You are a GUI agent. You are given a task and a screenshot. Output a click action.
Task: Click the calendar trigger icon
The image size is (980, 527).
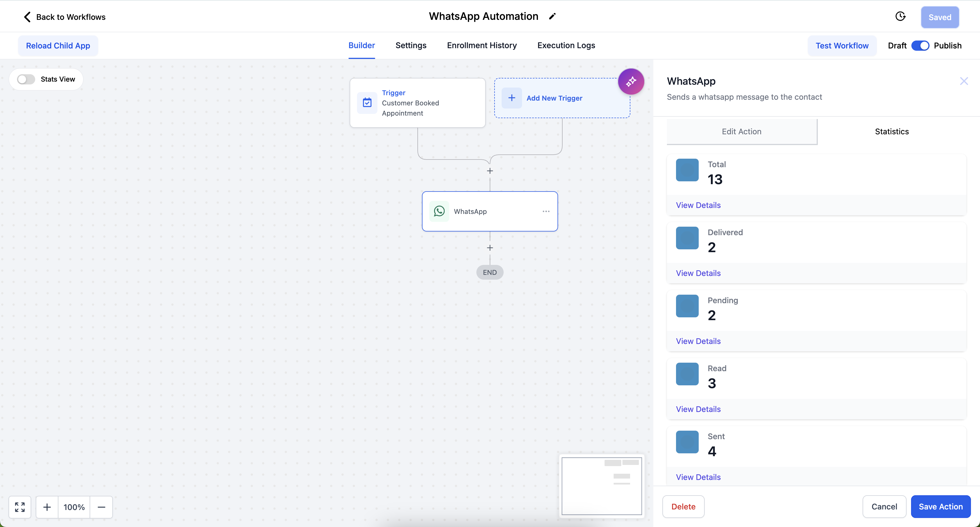[x=367, y=103]
